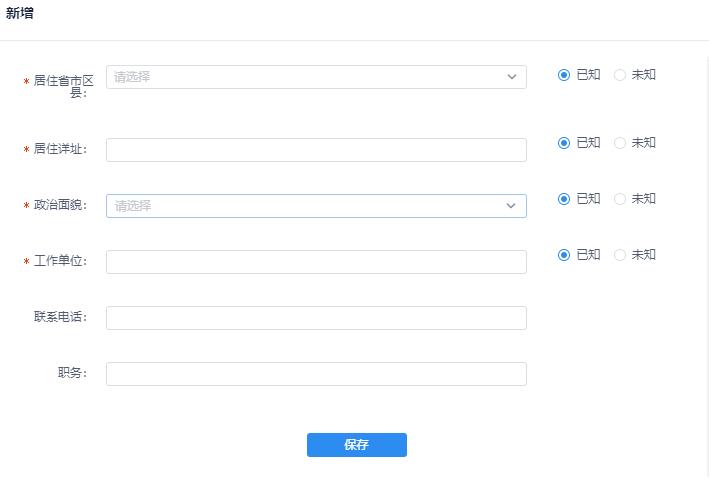Select 未知 radio for 居住详址
The height and width of the screenshot is (480, 709).
620,143
